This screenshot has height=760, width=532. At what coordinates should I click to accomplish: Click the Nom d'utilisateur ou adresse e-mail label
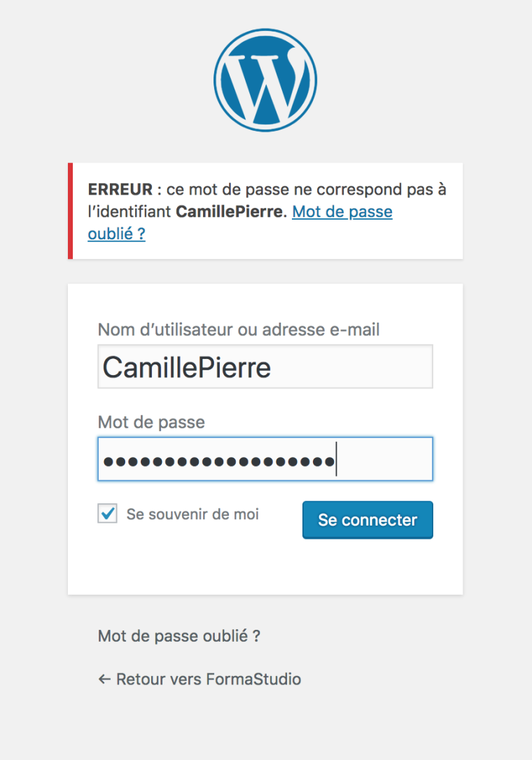[x=239, y=330]
